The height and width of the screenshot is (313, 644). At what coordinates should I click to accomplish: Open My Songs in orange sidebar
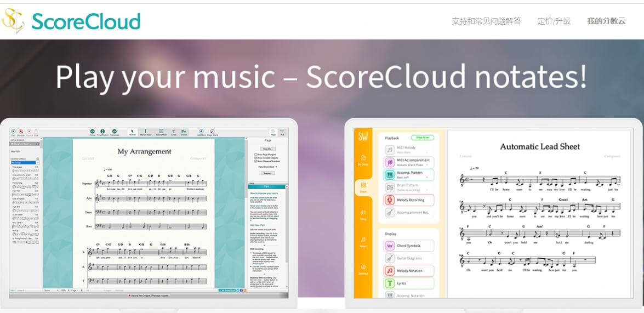point(363,161)
